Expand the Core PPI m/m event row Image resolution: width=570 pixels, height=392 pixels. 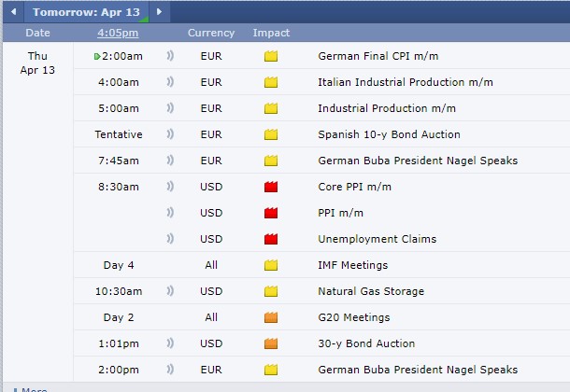(354, 187)
